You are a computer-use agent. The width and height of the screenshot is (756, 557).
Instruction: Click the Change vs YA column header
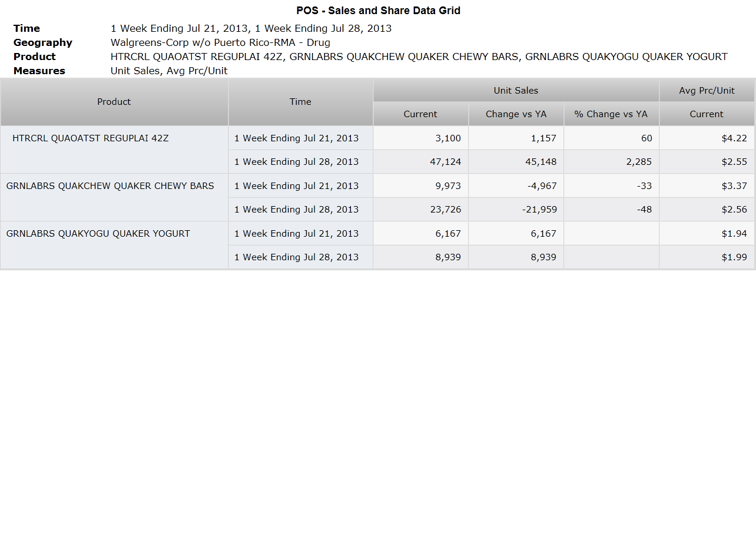click(x=516, y=114)
